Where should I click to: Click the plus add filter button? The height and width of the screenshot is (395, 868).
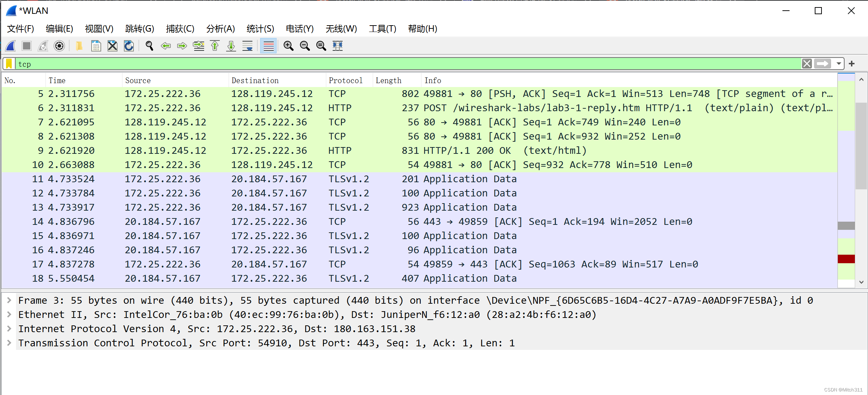pos(852,64)
